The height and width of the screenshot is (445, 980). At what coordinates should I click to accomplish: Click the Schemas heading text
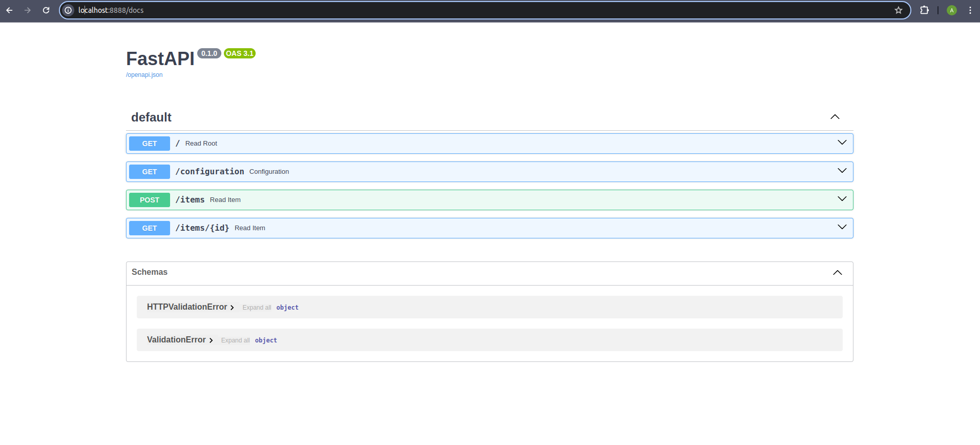click(150, 272)
